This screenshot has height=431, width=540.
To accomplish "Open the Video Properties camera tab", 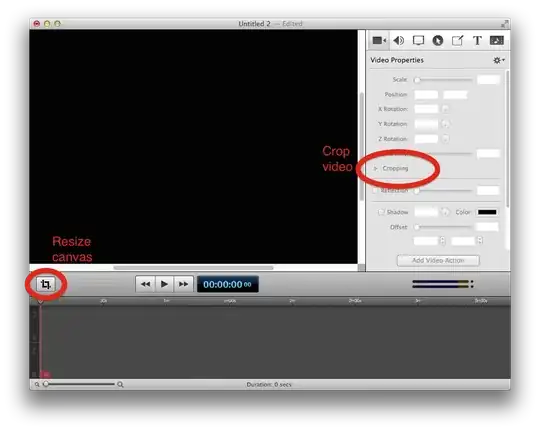I will 379,41.
